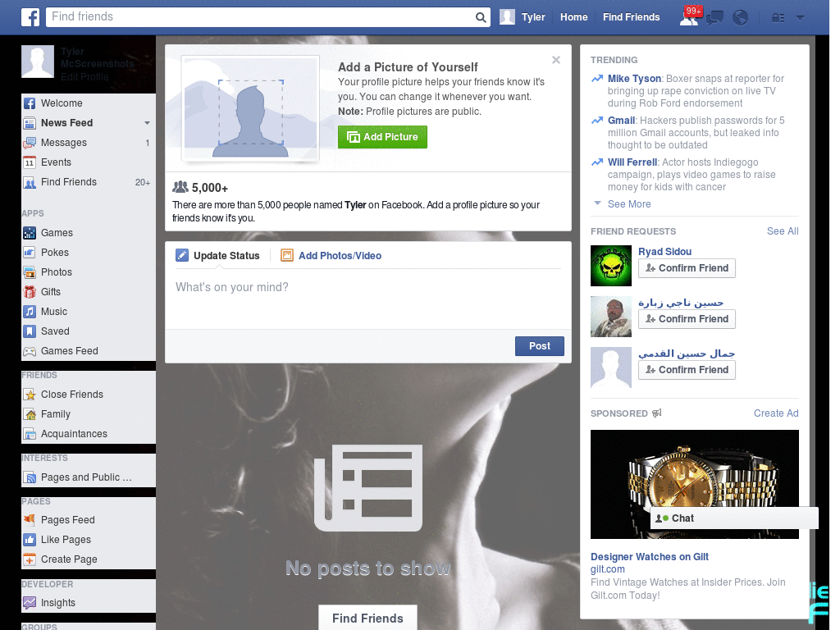Expand the News Feed dropdown arrow
The width and height of the screenshot is (840, 630).
click(148, 123)
